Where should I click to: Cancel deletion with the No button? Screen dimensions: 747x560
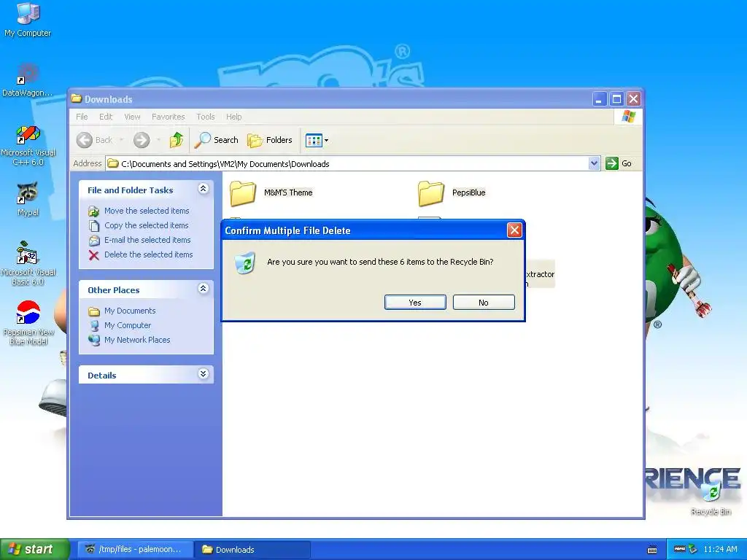click(x=484, y=303)
